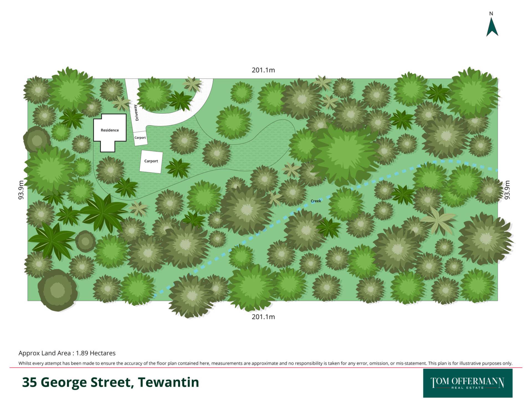Click the top 201.1m boundary measurement

(263, 70)
